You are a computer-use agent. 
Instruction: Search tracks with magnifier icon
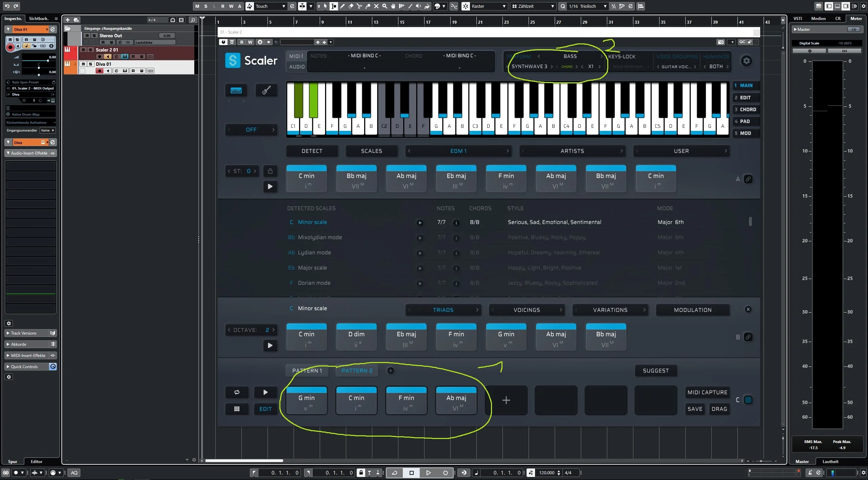coord(193,20)
